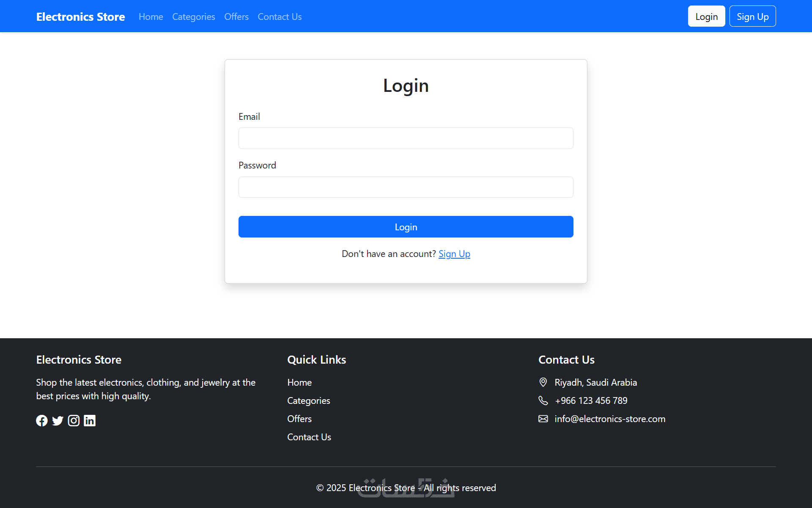Click the Electronics Store brand logo in the navbar
The image size is (812, 508).
click(80, 17)
